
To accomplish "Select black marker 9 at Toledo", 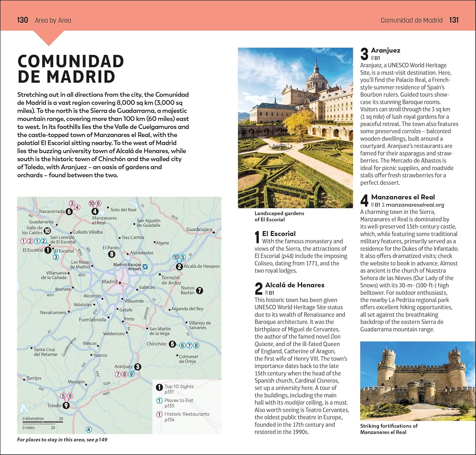I will tap(66, 405).
